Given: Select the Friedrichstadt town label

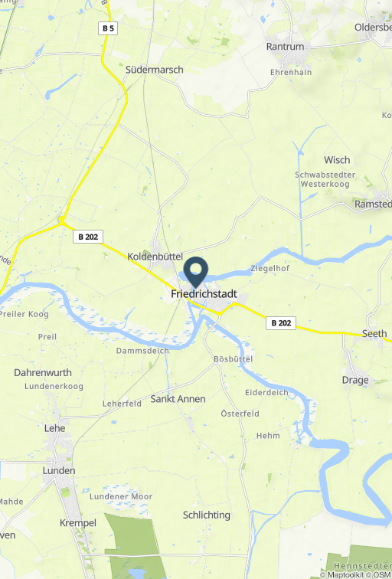Looking at the screenshot, I should point(204,294).
